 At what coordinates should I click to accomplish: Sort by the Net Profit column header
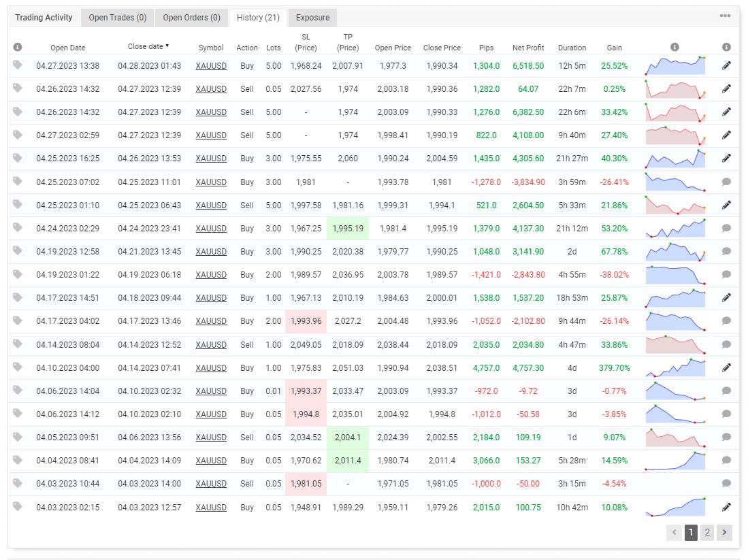point(528,48)
